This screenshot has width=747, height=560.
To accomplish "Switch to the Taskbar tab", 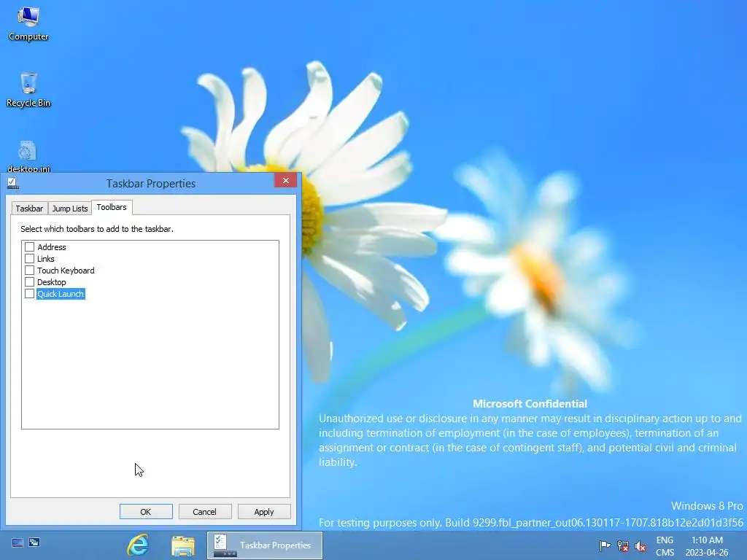I will pos(29,209).
